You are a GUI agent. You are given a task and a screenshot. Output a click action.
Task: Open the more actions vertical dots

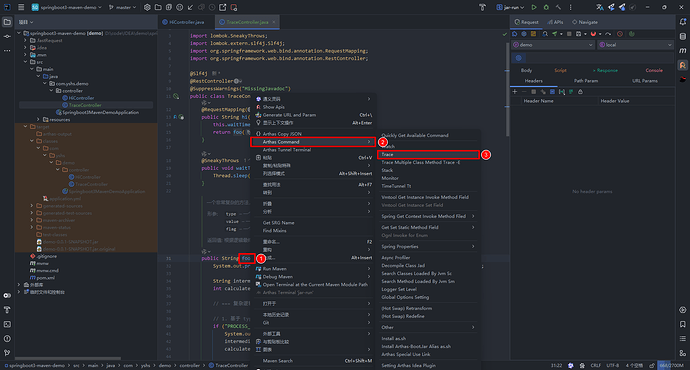point(570,7)
